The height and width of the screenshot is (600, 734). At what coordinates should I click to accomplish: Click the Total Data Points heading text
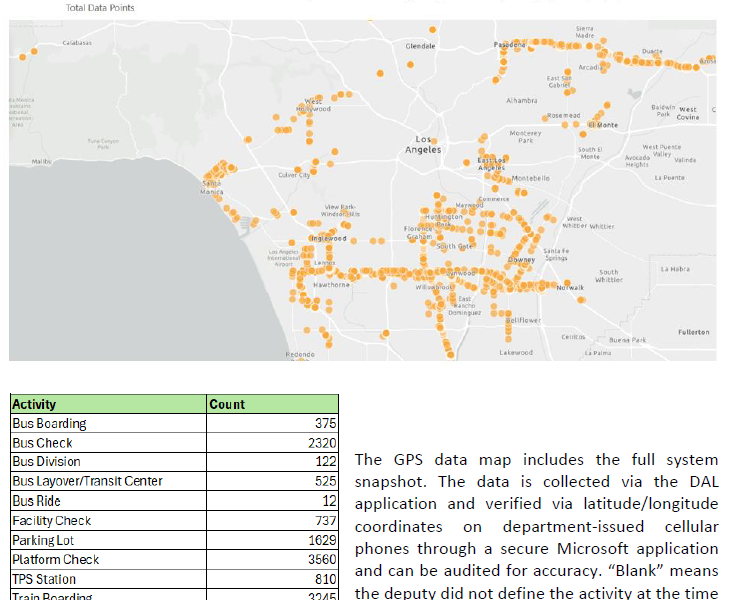pyautogui.click(x=100, y=7)
